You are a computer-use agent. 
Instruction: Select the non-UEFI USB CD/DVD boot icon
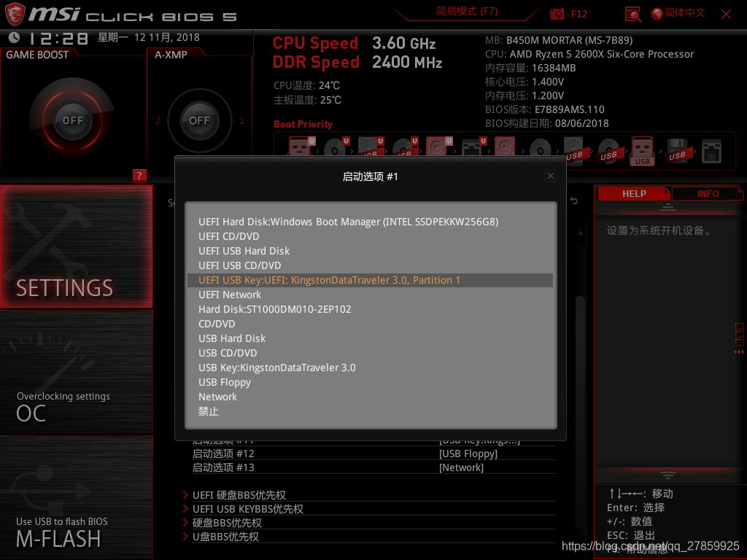click(x=608, y=150)
